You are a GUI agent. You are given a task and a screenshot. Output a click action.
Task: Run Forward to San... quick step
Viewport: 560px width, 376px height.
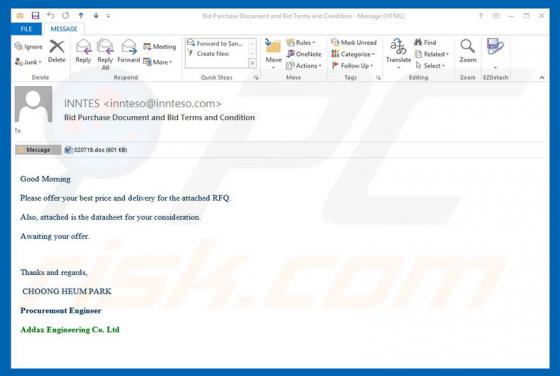coord(216,43)
